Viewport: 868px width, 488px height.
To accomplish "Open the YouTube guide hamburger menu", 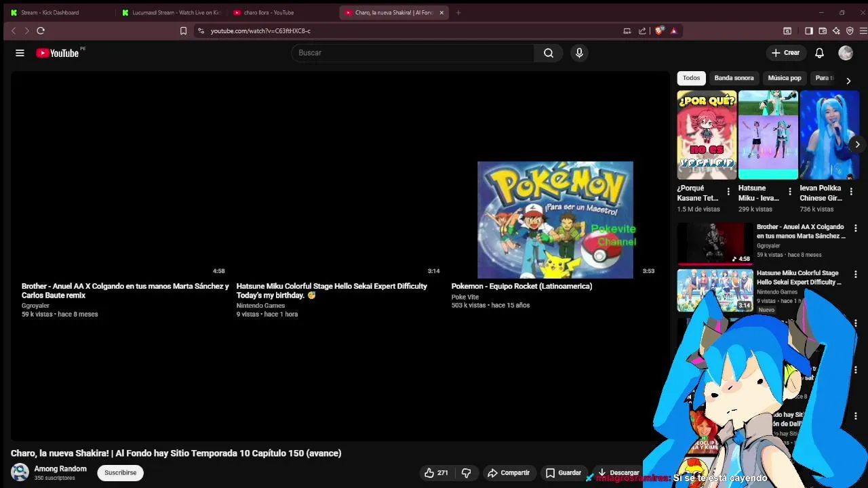I will (20, 53).
